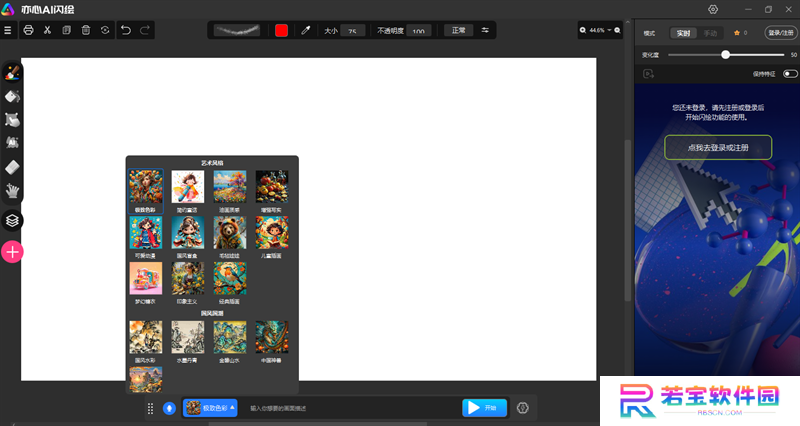Undo the last action with arrow icon
The height and width of the screenshot is (426, 800).
(126, 30)
